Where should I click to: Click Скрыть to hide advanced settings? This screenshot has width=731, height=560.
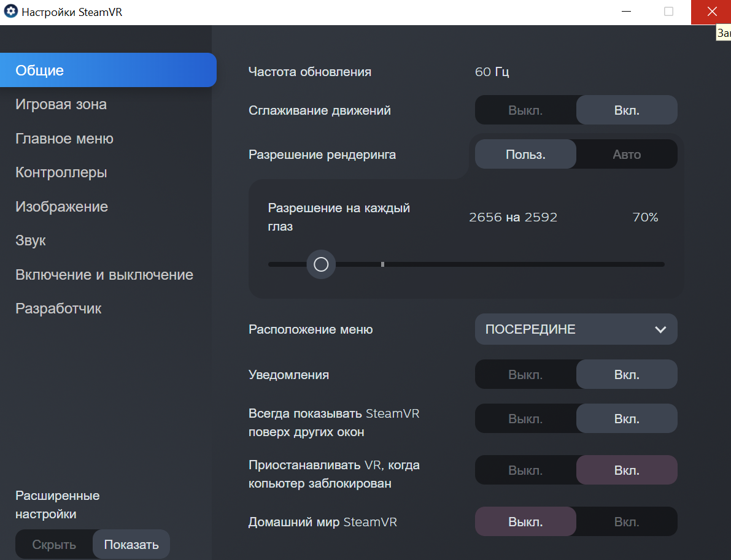pos(54,544)
